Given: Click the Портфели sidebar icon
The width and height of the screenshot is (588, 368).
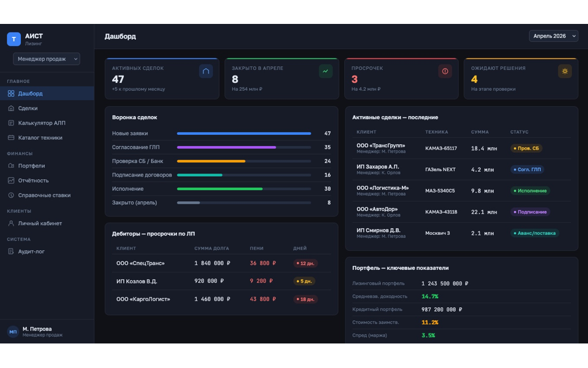Looking at the screenshot, I should [x=11, y=166].
